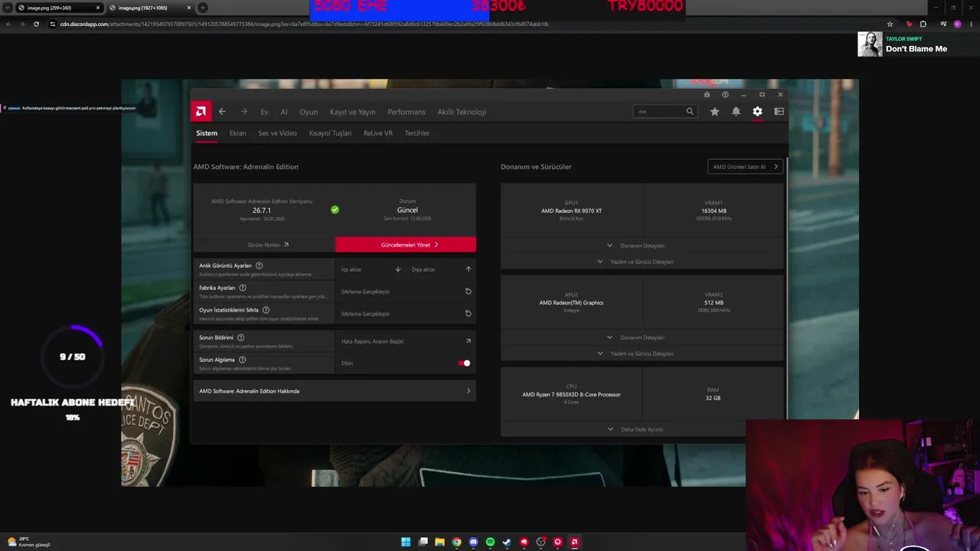
Task: Open the Performans menu
Action: point(407,112)
